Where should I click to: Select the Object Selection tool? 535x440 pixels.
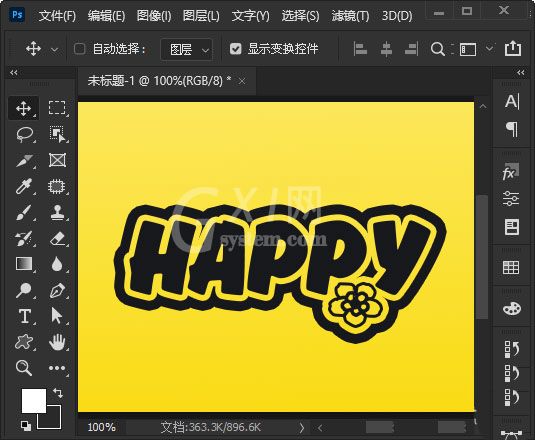57,134
